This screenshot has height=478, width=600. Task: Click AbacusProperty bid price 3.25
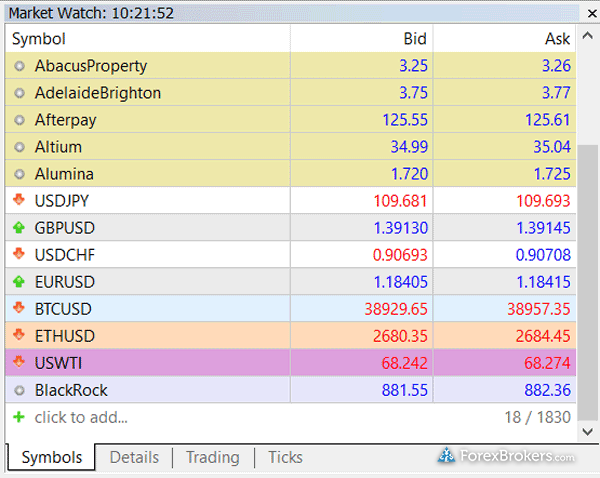pos(413,66)
